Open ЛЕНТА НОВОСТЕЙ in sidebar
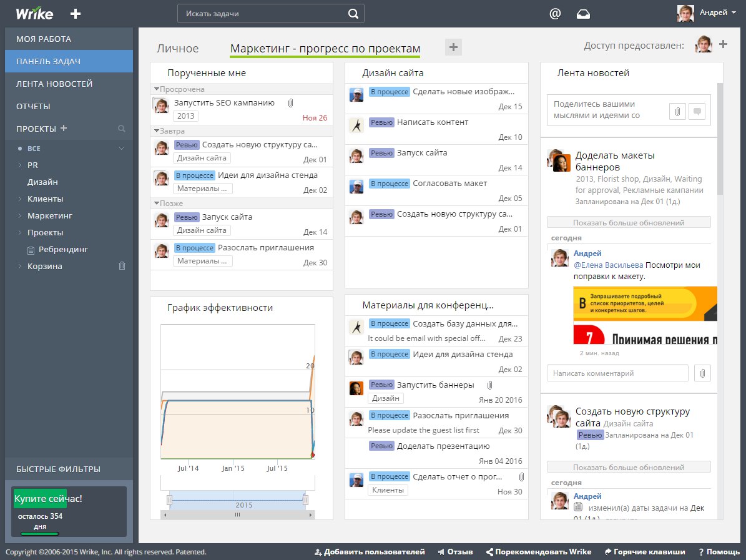 coord(69,84)
